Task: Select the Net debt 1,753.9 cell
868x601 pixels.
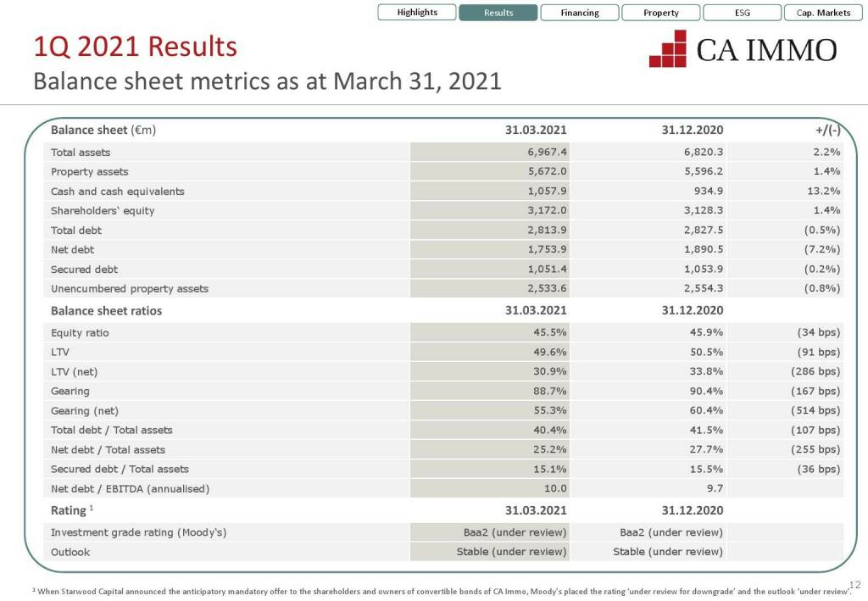Action: pyautogui.click(x=547, y=250)
